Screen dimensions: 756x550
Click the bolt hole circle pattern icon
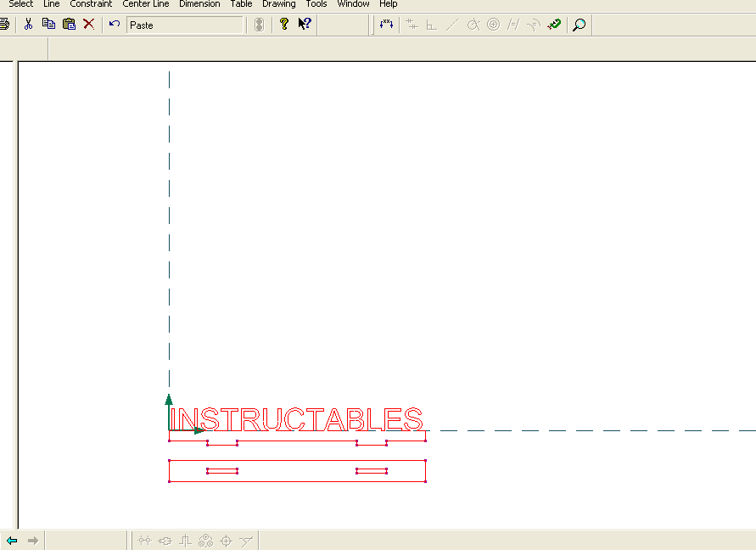[x=206, y=541]
